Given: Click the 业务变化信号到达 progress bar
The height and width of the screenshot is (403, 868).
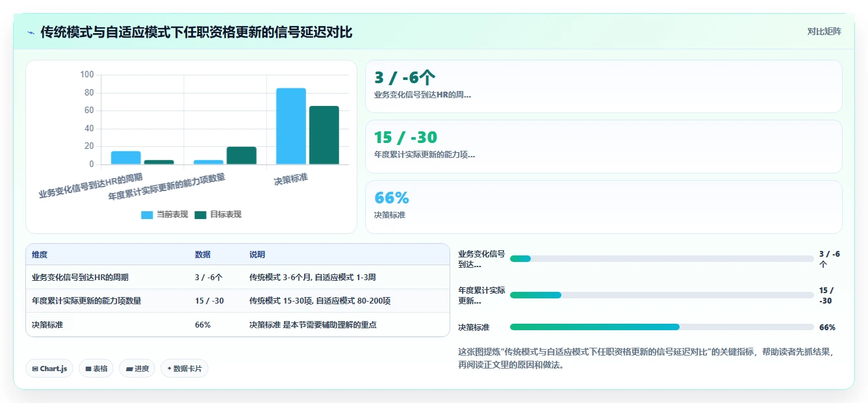Looking at the screenshot, I should (x=661, y=259).
